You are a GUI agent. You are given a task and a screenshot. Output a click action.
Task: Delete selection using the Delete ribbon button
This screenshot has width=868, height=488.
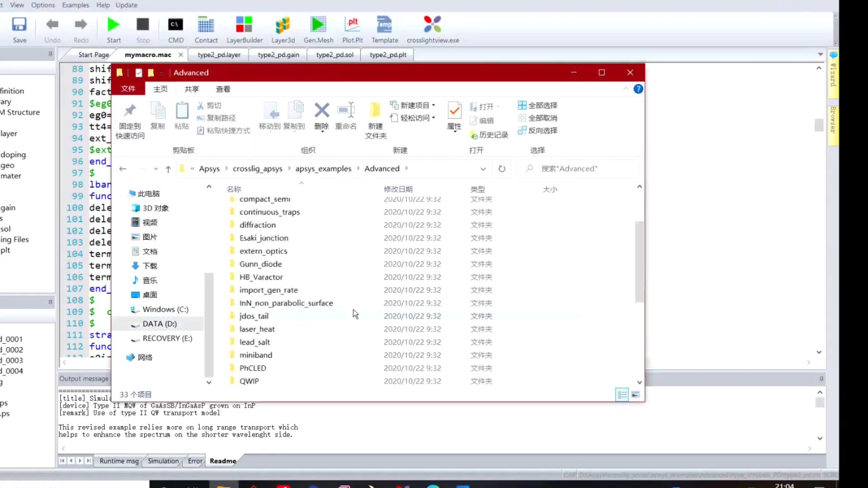(321, 117)
